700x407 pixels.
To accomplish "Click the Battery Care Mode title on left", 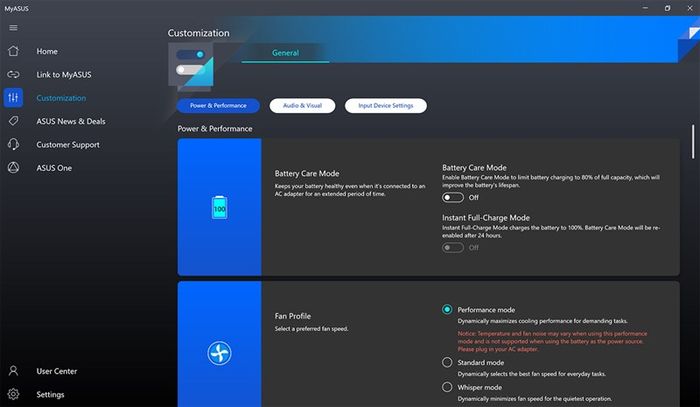I will tap(307, 174).
